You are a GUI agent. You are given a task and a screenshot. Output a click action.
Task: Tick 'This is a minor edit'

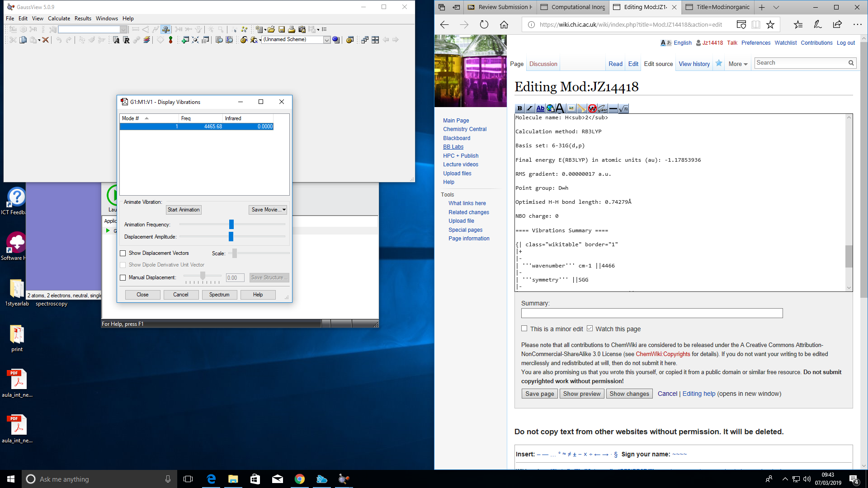[524, 328]
